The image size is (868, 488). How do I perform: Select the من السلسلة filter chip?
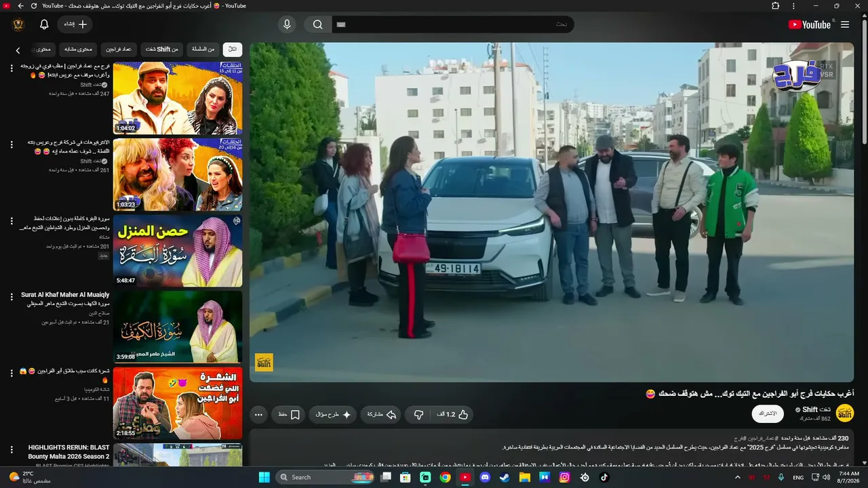click(x=203, y=49)
